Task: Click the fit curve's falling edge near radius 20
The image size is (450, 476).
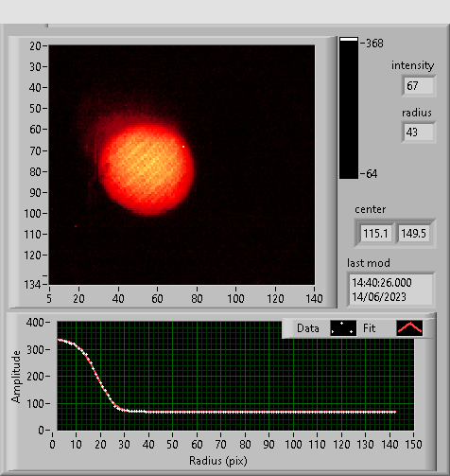Action: point(101,381)
